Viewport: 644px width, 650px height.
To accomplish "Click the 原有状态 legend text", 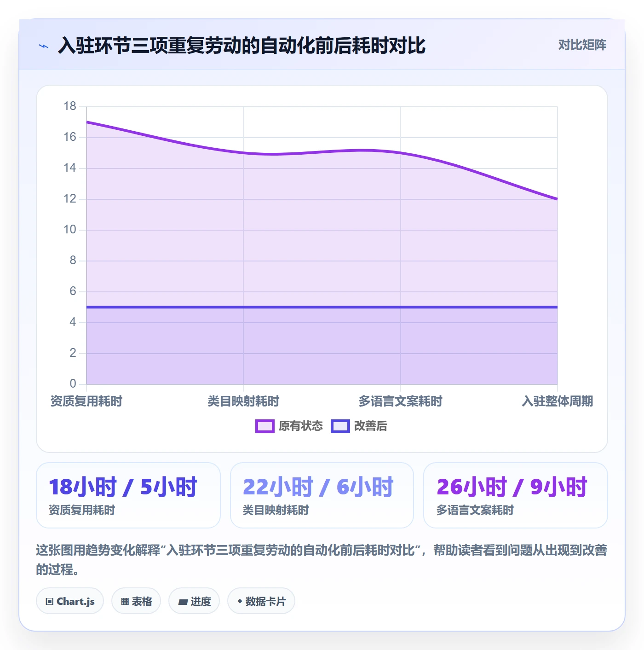I will [301, 426].
